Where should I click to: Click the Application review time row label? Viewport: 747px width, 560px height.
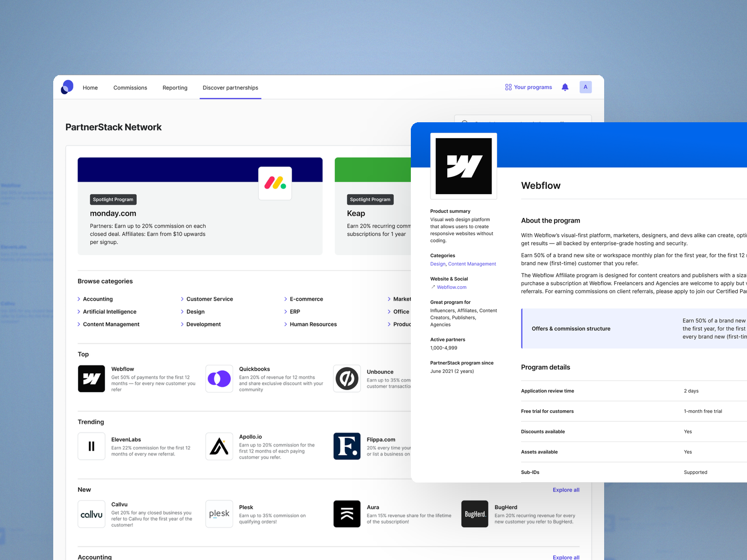548,391
